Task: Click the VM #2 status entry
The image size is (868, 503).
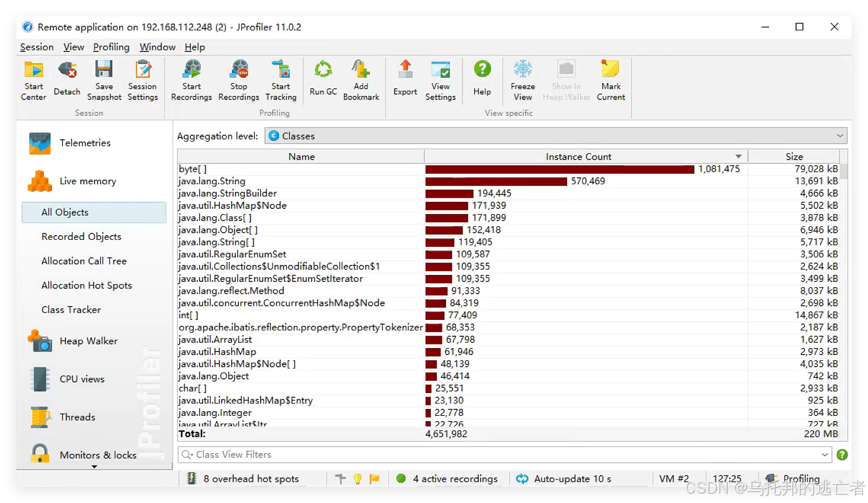Action: pos(674,478)
